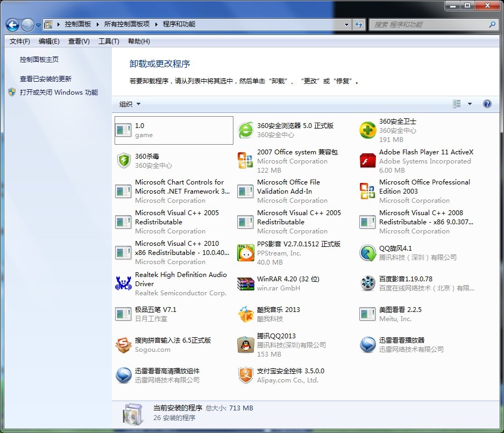Click the Microsoft Visual C++ 2008 Redistributable icon

coord(367,222)
